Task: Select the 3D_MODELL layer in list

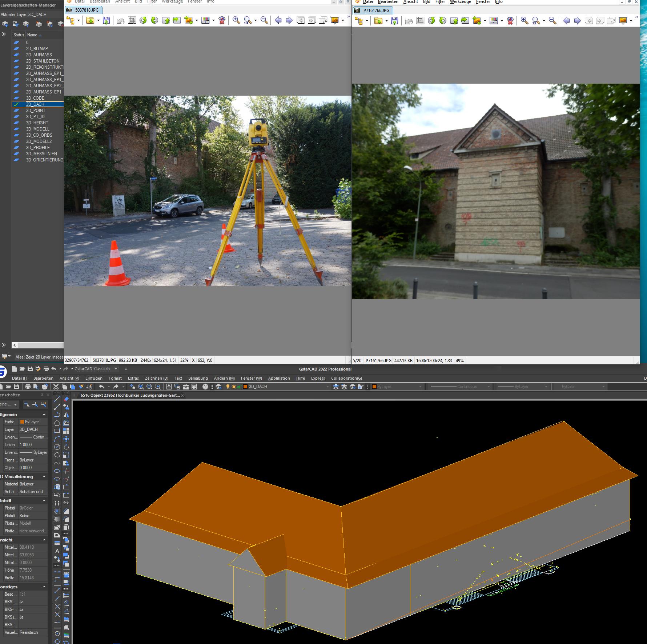Action: (37, 129)
